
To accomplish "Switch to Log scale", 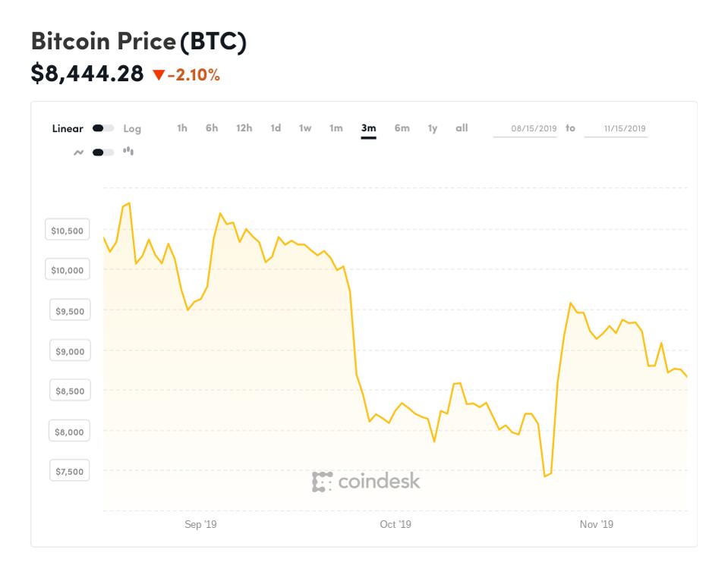I will pos(132,128).
